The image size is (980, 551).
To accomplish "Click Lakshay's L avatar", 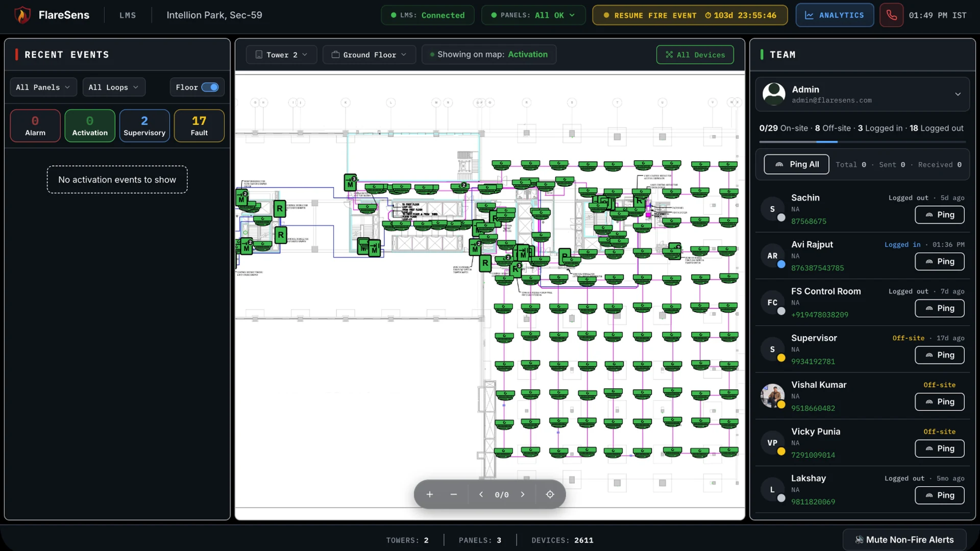I will tap(772, 490).
